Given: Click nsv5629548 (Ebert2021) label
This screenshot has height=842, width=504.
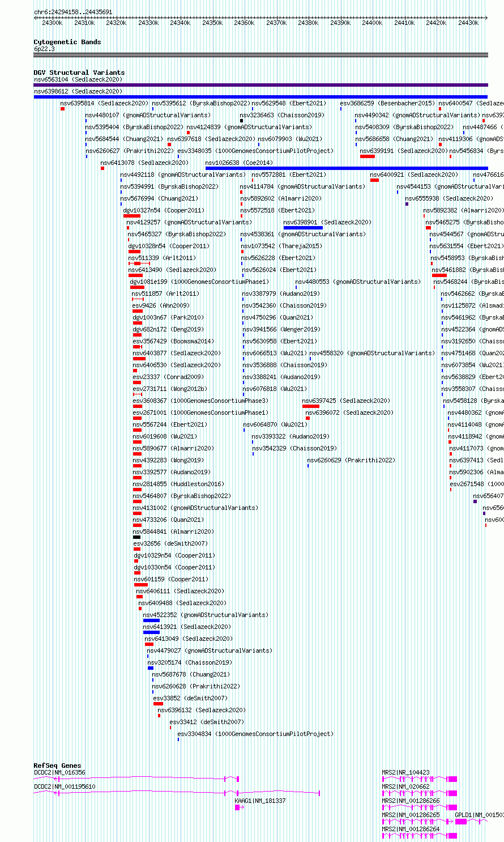Looking at the screenshot, I should pyautogui.click(x=289, y=103).
